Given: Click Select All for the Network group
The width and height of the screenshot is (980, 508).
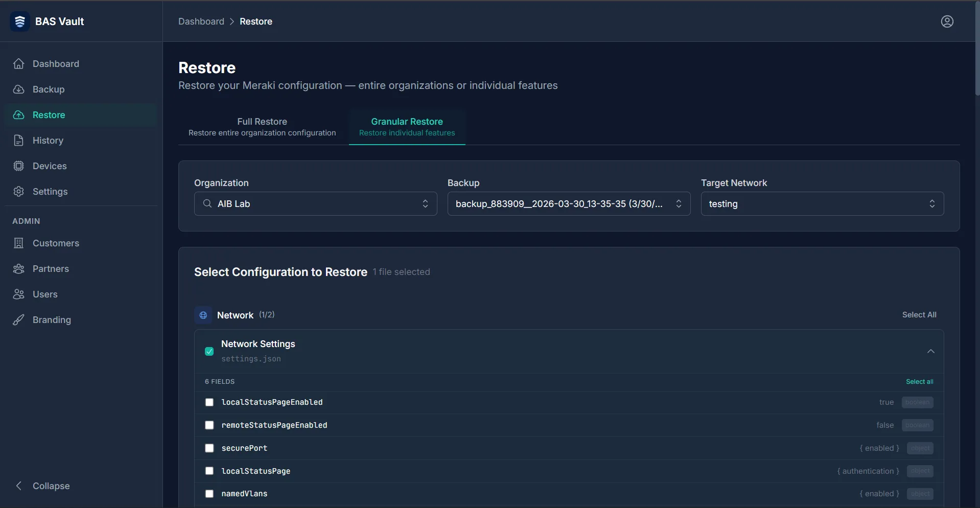Looking at the screenshot, I should pyautogui.click(x=919, y=315).
